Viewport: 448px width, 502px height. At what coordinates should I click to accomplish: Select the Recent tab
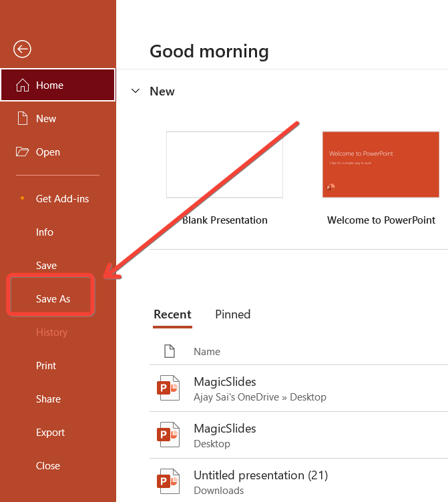[172, 314]
